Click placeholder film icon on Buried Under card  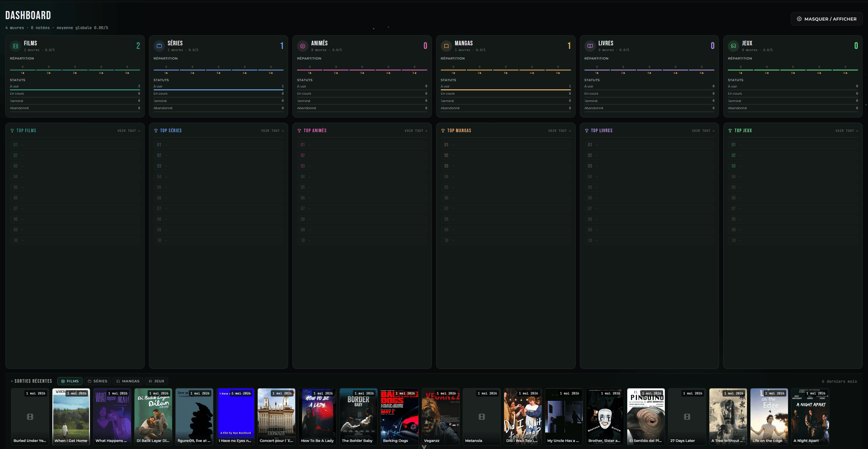pos(30,417)
